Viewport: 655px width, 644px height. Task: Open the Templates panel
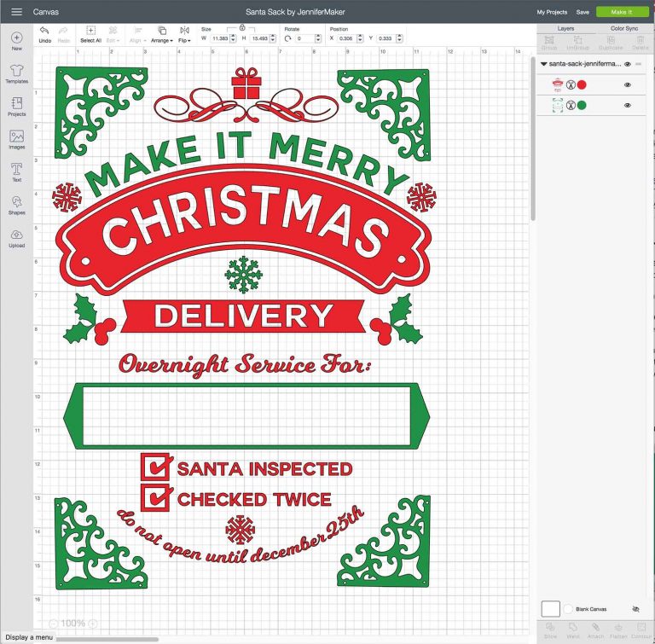pos(17,70)
